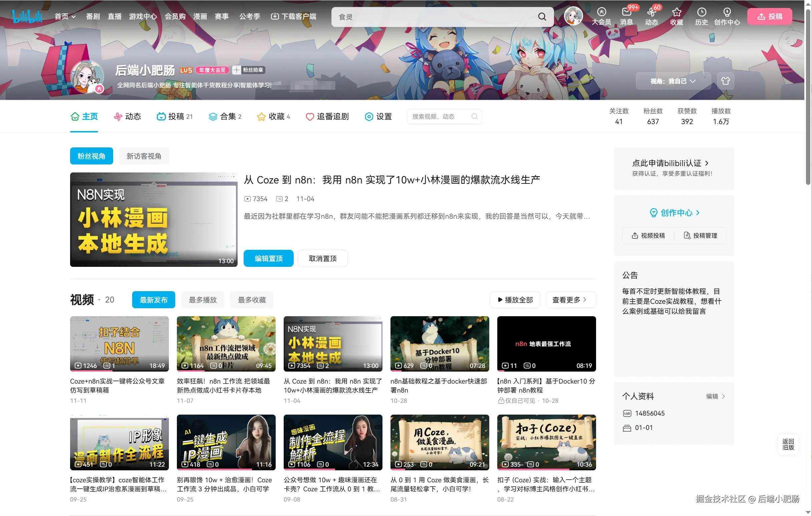Open the 消息 messages icon
Viewport: 812px width, 516px height.
tap(626, 12)
